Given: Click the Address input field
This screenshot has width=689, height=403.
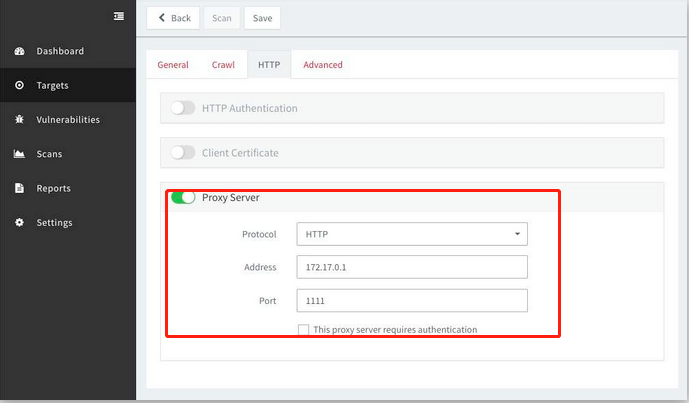Looking at the screenshot, I should (412, 267).
